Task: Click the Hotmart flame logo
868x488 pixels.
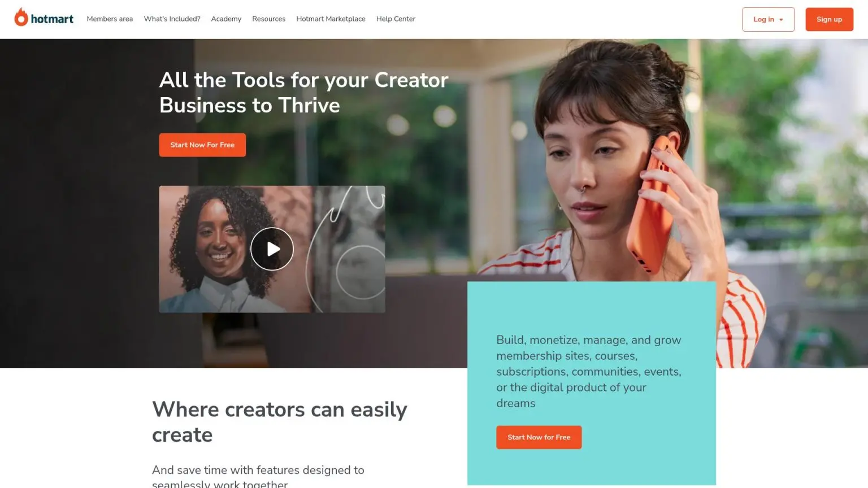Action: (21, 18)
